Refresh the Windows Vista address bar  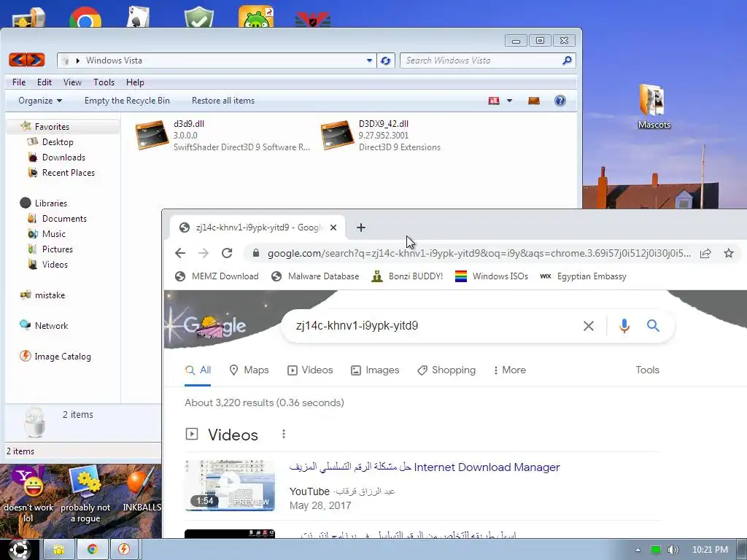pyautogui.click(x=385, y=61)
